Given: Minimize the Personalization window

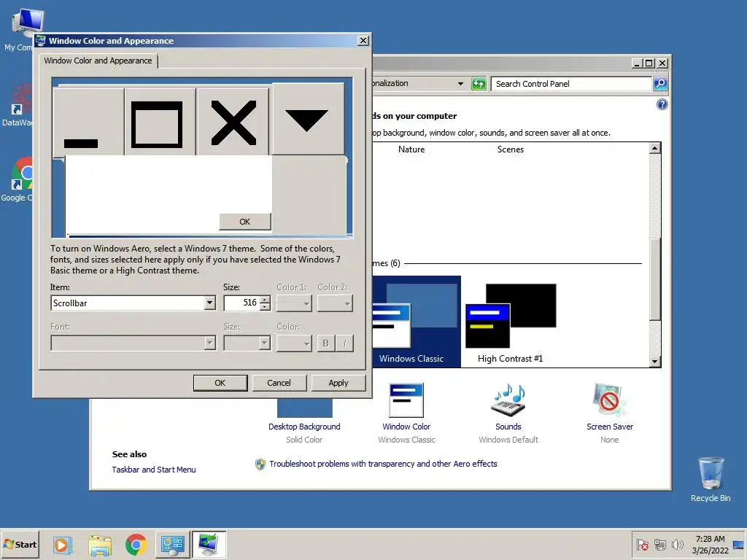Looking at the screenshot, I should pos(638,63).
